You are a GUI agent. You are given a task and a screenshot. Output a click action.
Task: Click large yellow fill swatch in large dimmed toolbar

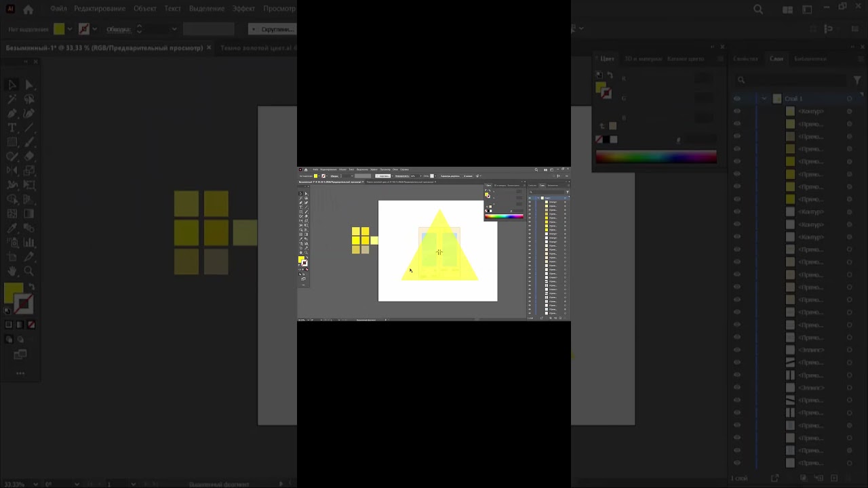[x=14, y=293]
